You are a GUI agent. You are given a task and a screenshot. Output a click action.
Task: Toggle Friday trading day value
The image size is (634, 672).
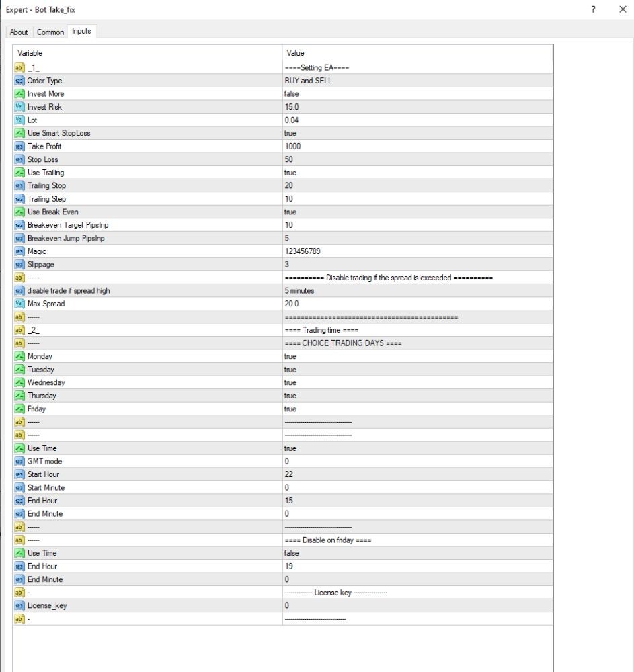(418, 409)
